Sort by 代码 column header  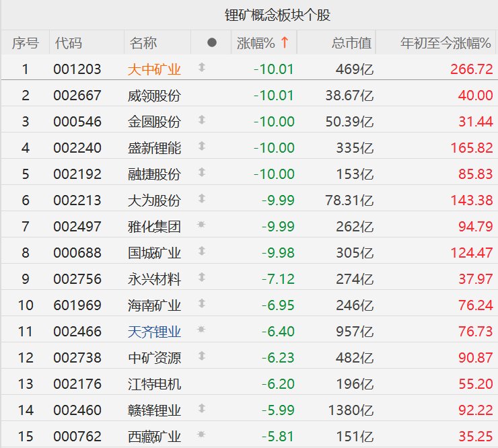(69, 43)
